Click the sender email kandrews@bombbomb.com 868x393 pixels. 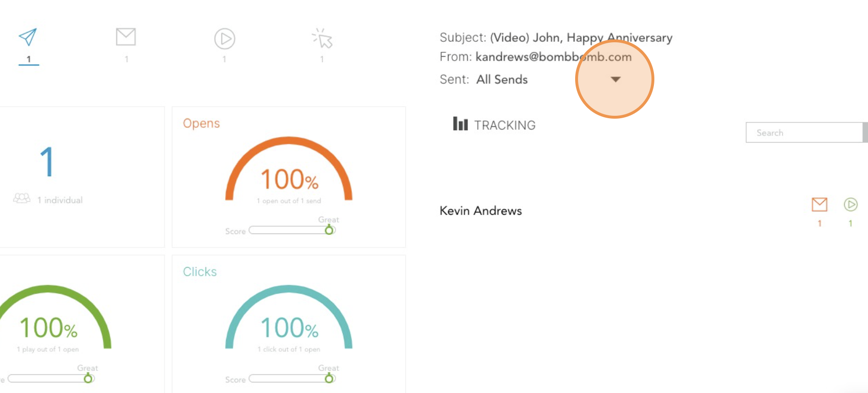[554, 57]
